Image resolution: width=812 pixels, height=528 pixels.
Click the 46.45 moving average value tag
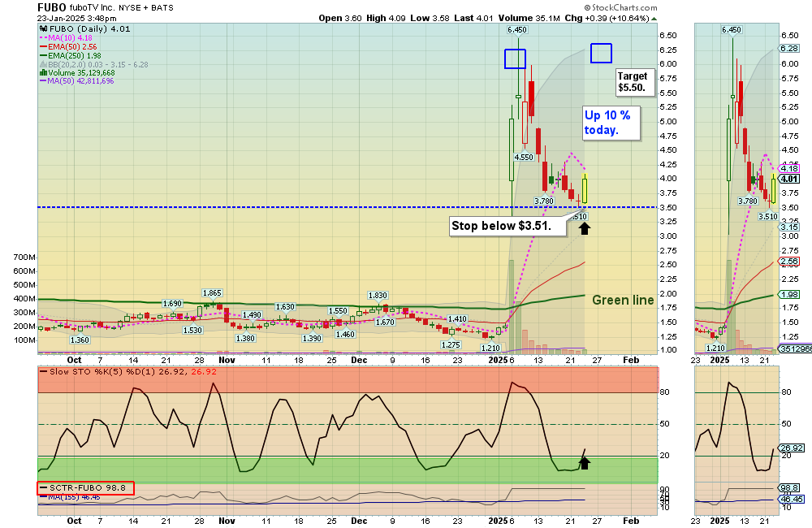point(792,500)
